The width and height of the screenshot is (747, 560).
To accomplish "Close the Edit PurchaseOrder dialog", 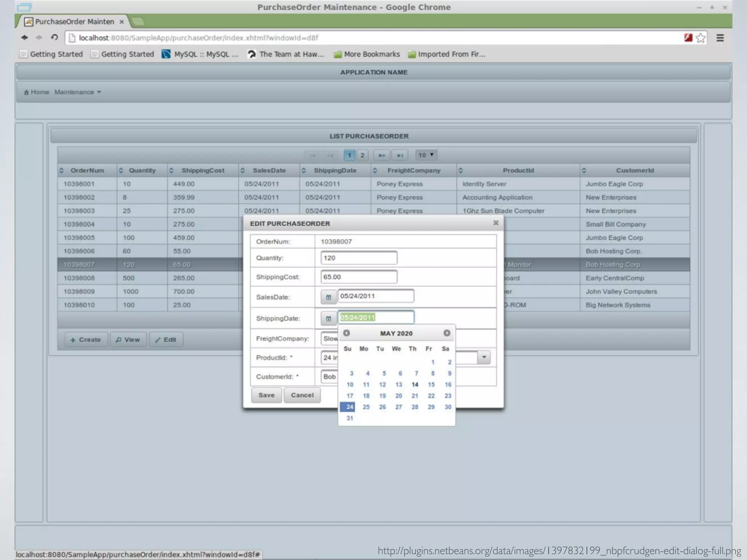I will 496,223.
